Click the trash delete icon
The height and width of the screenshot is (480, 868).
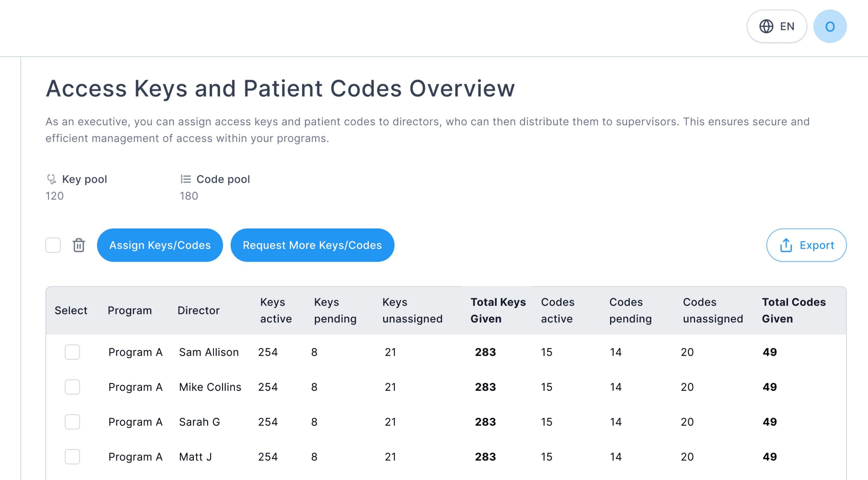(x=79, y=245)
